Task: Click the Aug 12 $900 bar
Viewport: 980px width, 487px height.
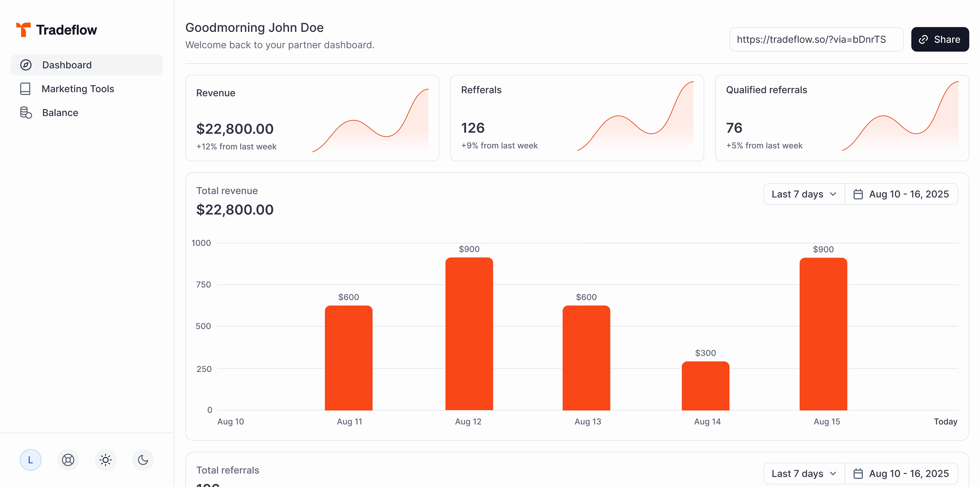Action: 469,334
